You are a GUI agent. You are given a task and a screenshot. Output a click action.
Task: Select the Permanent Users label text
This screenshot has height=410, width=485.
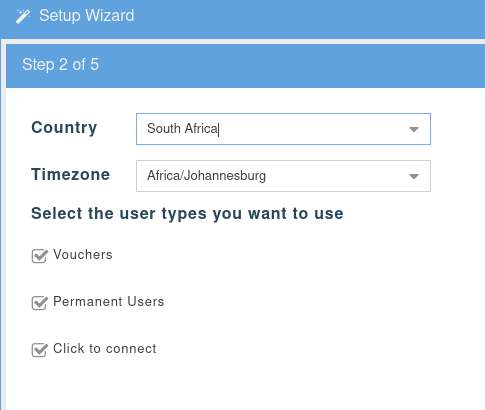click(x=109, y=302)
